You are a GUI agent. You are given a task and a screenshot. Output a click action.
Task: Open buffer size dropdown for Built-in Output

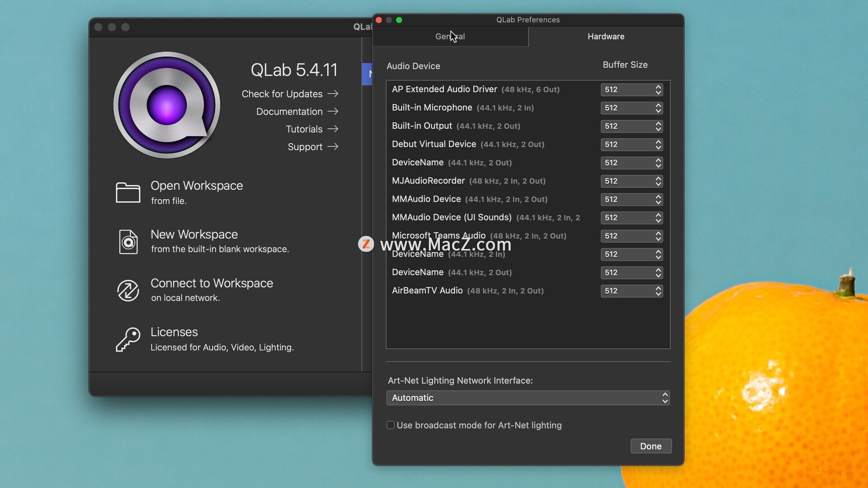(632, 126)
